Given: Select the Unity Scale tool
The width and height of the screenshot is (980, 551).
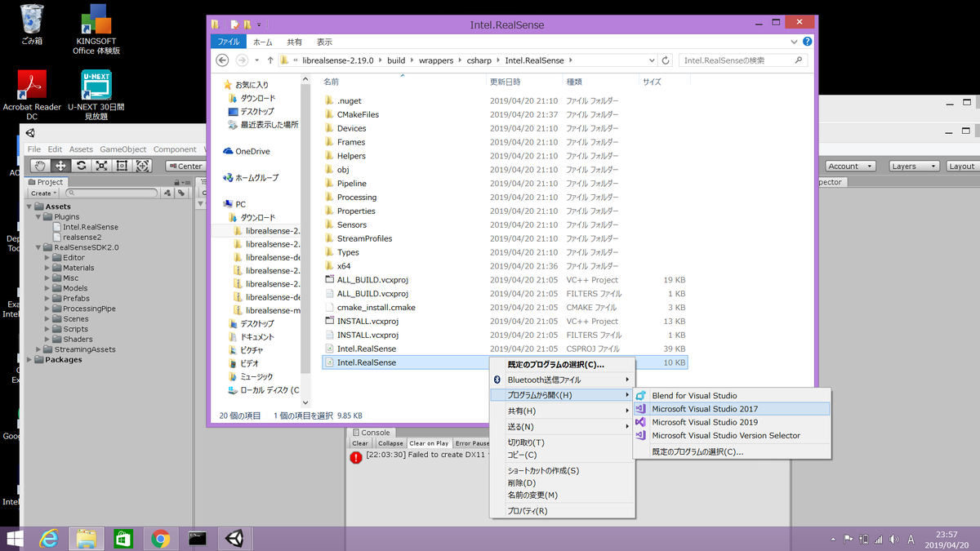Looking at the screenshot, I should pyautogui.click(x=102, y=166).
